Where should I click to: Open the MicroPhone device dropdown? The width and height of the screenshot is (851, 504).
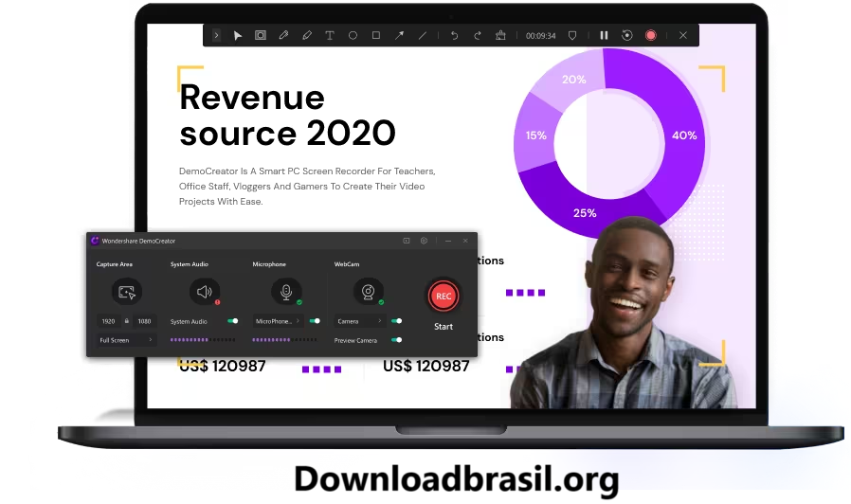pos(278,321)
